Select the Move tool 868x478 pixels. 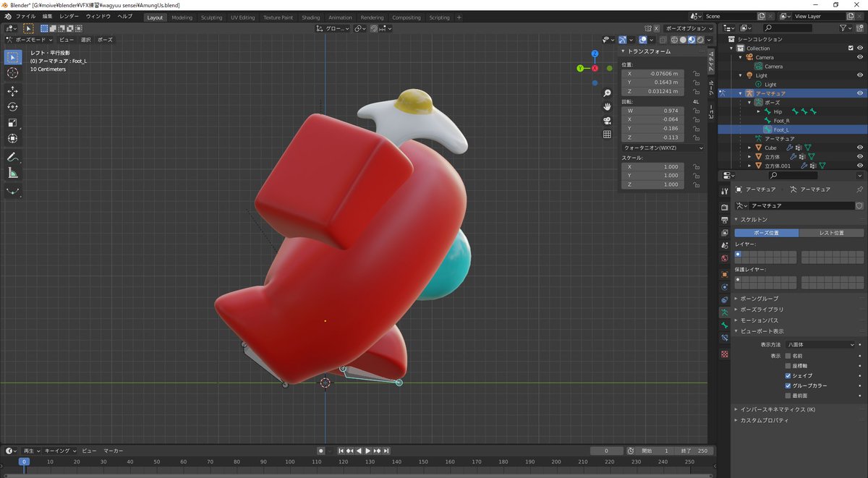pyautogui.click(x=13, y=90)
